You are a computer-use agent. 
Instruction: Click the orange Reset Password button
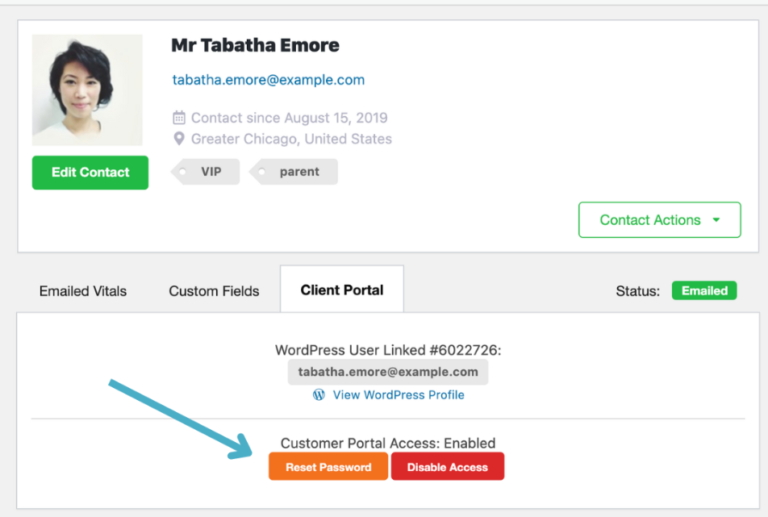tap(328, 467)
